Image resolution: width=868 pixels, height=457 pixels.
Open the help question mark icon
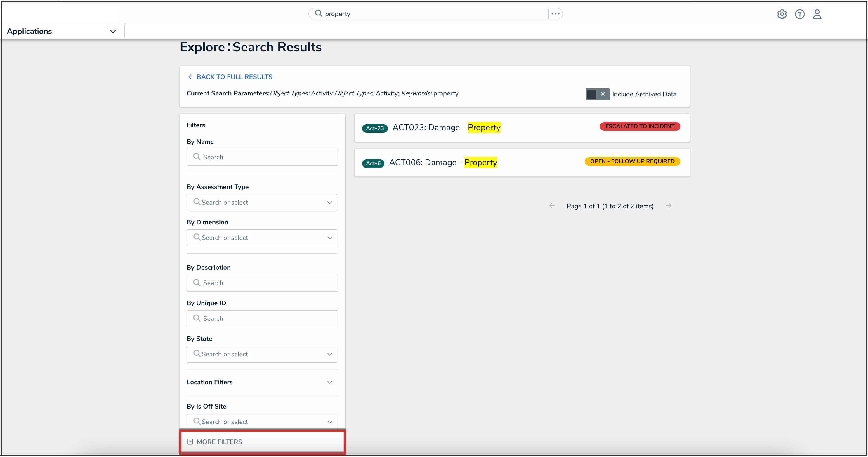coord(799,14)
